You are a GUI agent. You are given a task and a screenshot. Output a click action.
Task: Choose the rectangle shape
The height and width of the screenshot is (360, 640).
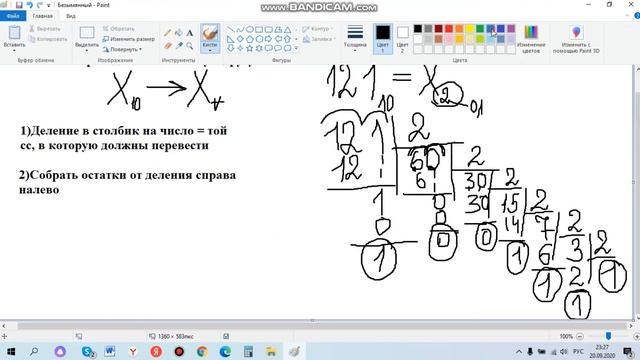[x=259, y=30]
